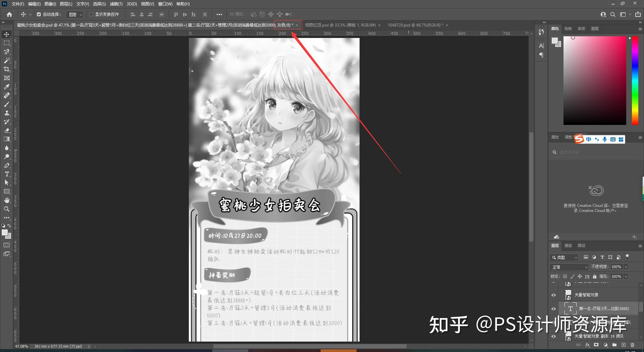Open the Move tool preset dropdown arrow

point(30,14)
